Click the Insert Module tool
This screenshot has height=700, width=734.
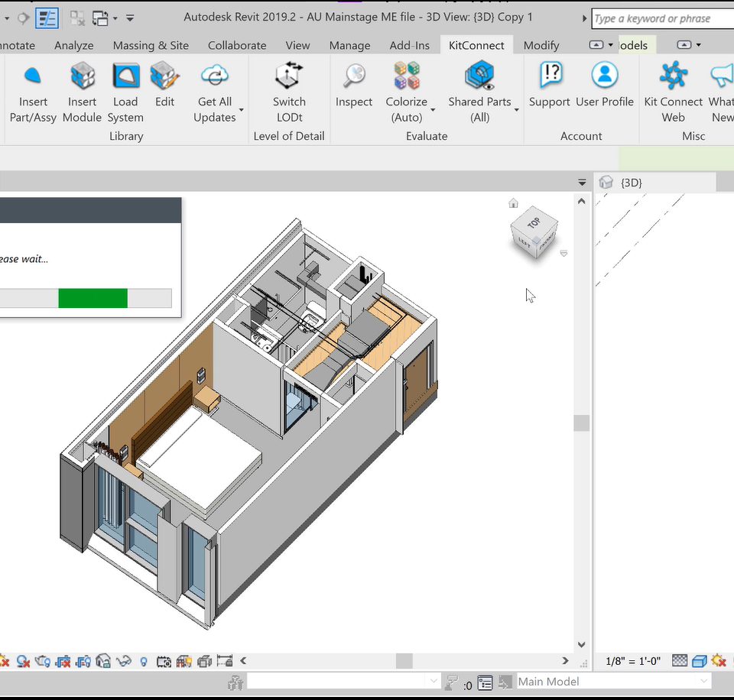click(82, 92)
